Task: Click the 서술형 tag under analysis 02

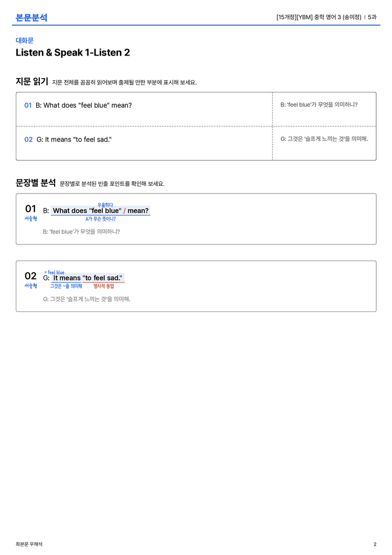Action: pyautogui.click(x=31, y=285)
